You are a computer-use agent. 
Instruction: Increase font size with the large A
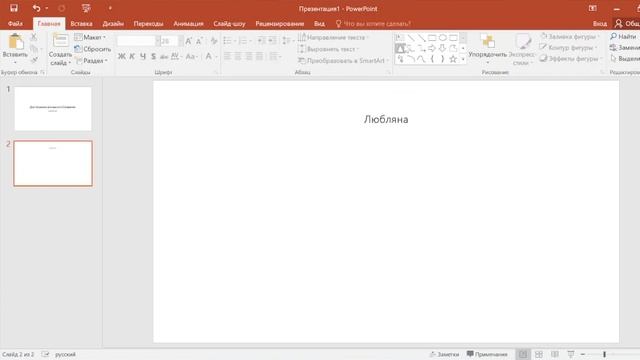[188, 41]
